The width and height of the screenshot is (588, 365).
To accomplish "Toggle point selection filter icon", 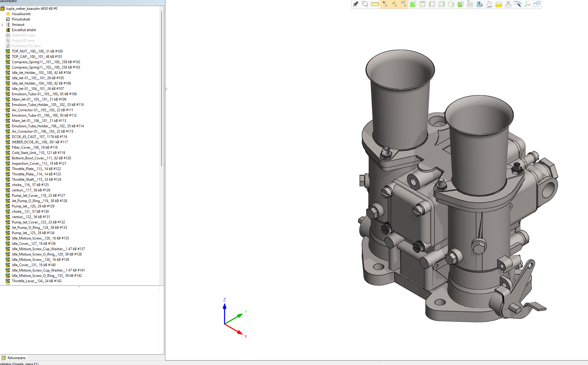I will (x=385, y=4).
